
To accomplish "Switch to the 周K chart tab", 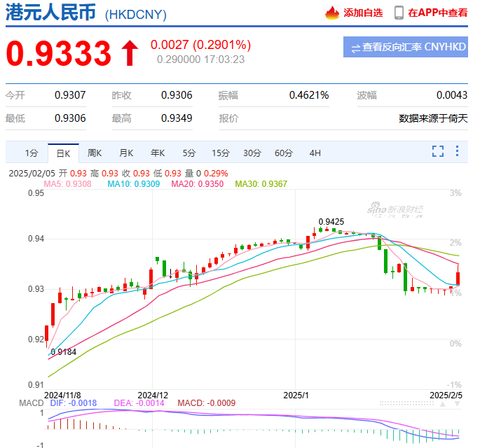I will pos(95,153).
